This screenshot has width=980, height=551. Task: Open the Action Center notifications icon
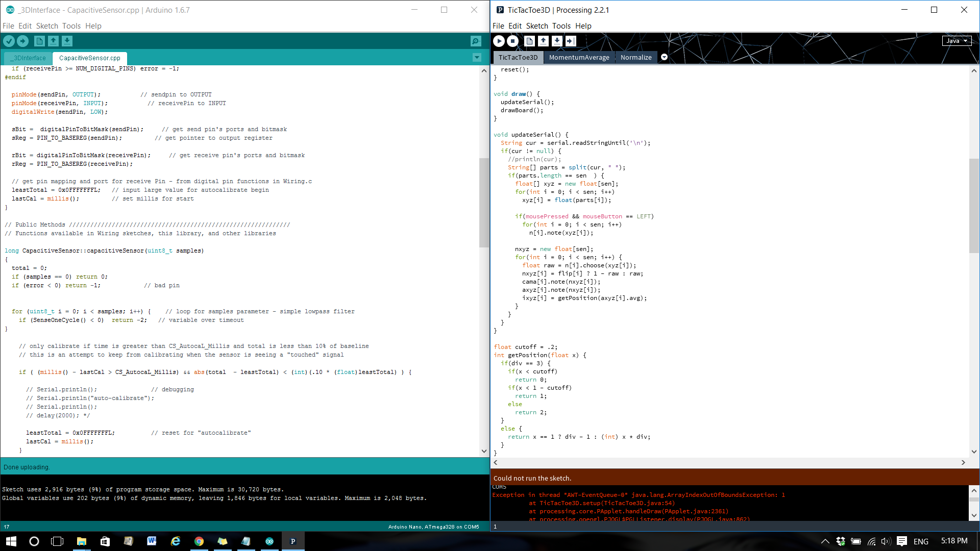902,541
